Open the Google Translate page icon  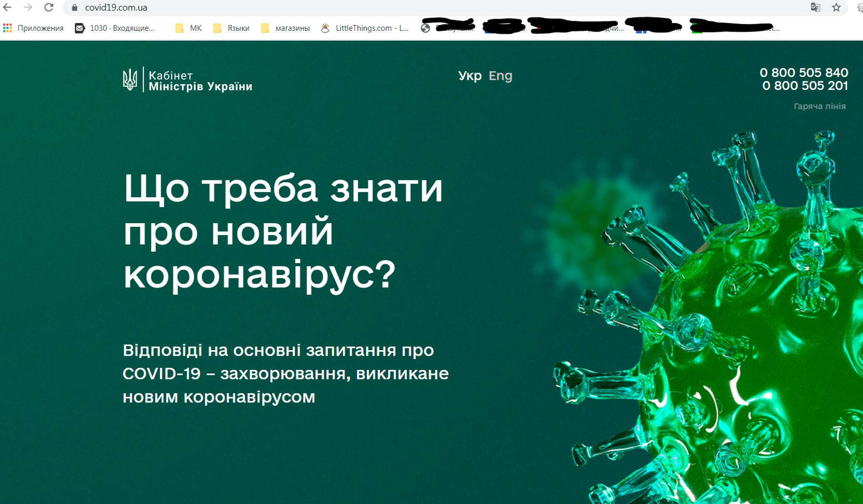coord(815,7)
